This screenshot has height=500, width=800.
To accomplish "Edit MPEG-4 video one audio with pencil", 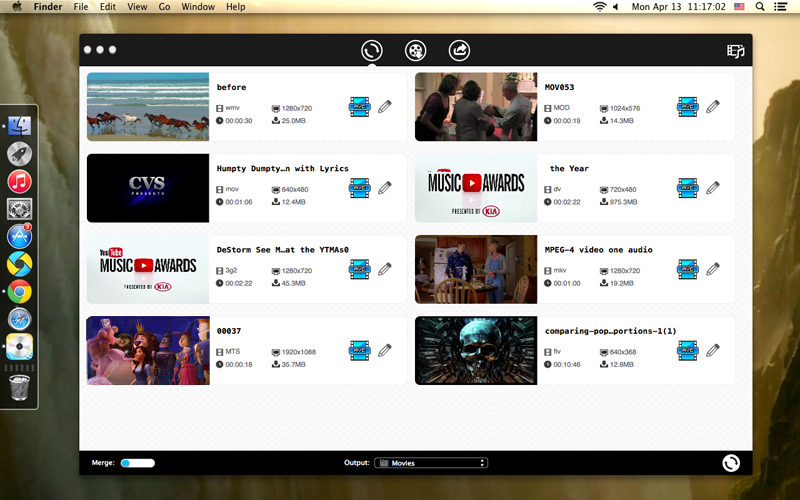I will [713, 269].
